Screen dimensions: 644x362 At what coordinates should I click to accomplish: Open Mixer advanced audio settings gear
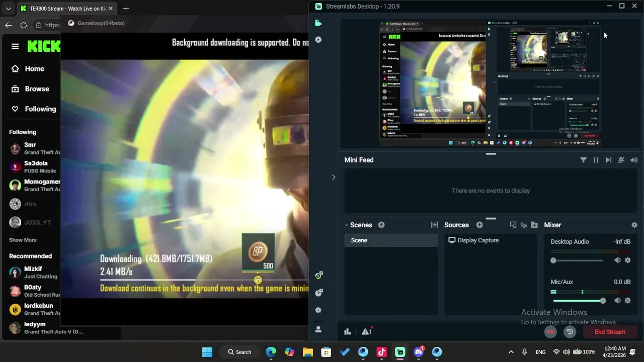coord(634,225)
